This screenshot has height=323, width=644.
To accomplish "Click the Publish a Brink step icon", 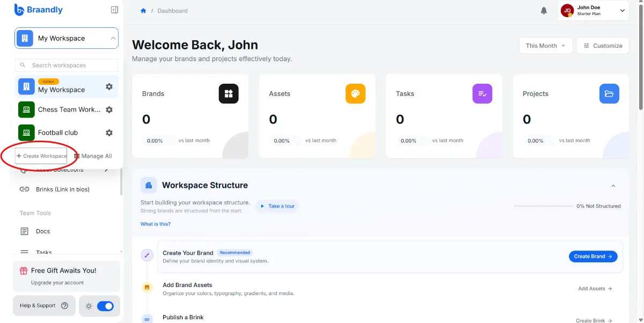I will (147, 319).
